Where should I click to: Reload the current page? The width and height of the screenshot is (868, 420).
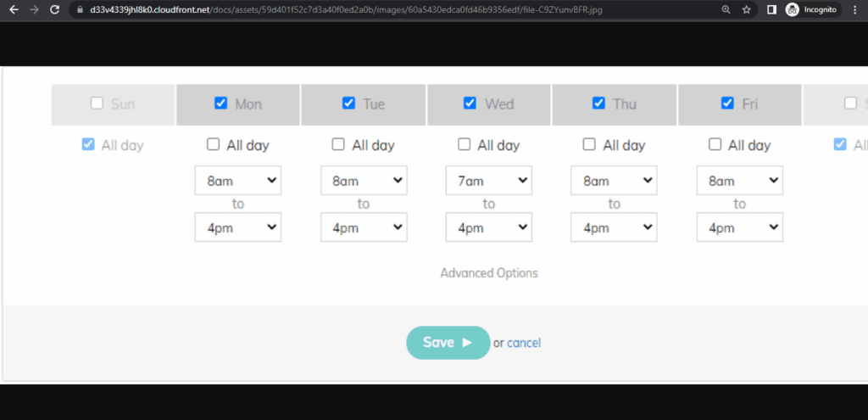pyautogui.click(x=54, y=9)
